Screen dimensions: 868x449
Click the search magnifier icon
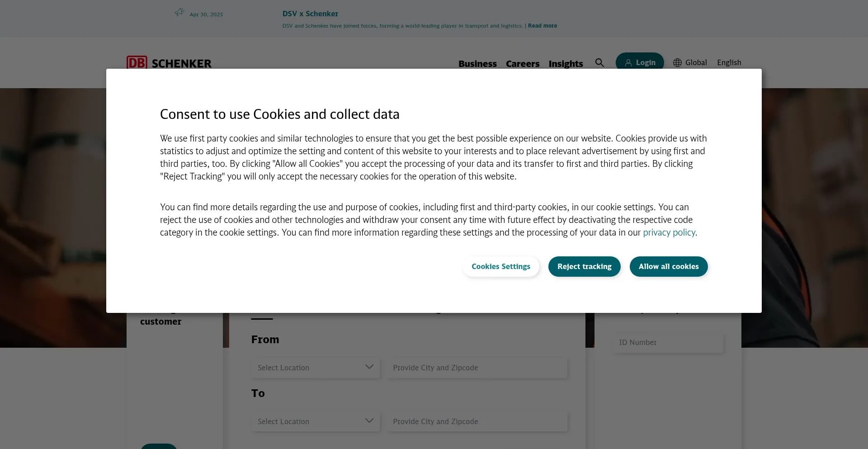click(599, 62)
